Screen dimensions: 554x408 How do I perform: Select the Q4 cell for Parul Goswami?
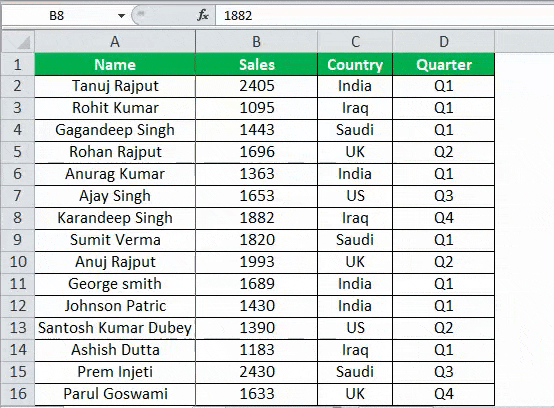444,394
